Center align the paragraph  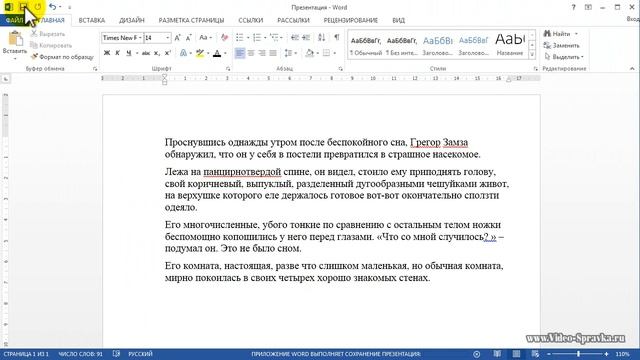coord(251,53)
